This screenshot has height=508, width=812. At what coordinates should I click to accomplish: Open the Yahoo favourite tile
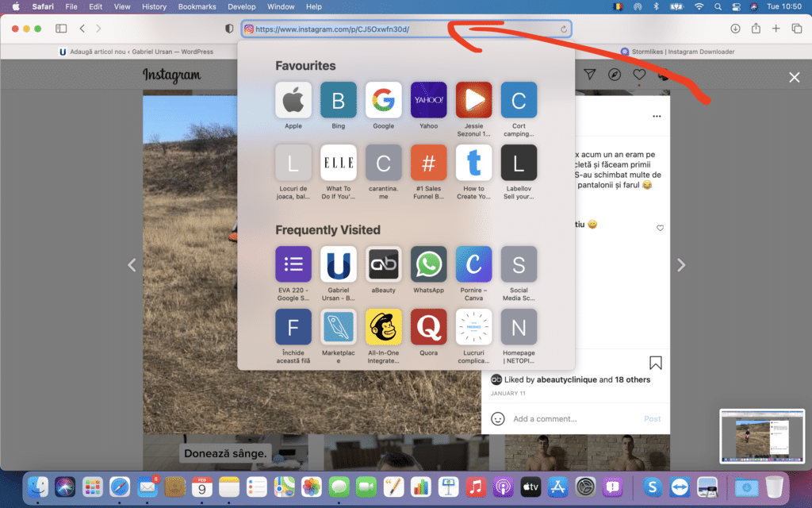428,100
